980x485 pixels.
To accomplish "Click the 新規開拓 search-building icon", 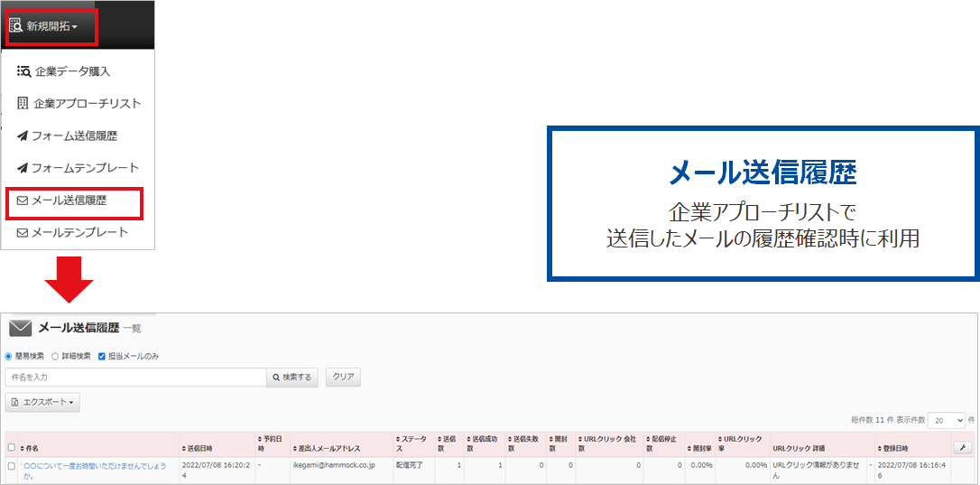I will (17, 27).
